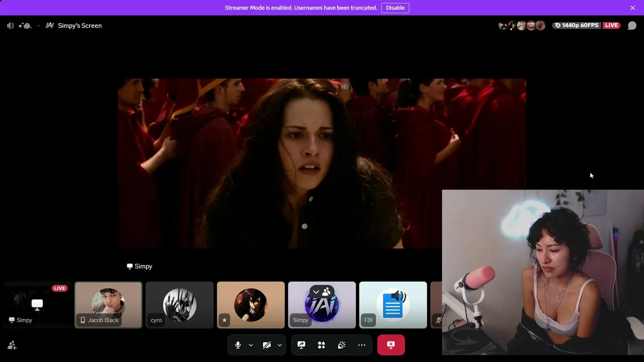Click the red stop watching stream button
Viewport: 644px width, 362px height.
click(391, 345)
